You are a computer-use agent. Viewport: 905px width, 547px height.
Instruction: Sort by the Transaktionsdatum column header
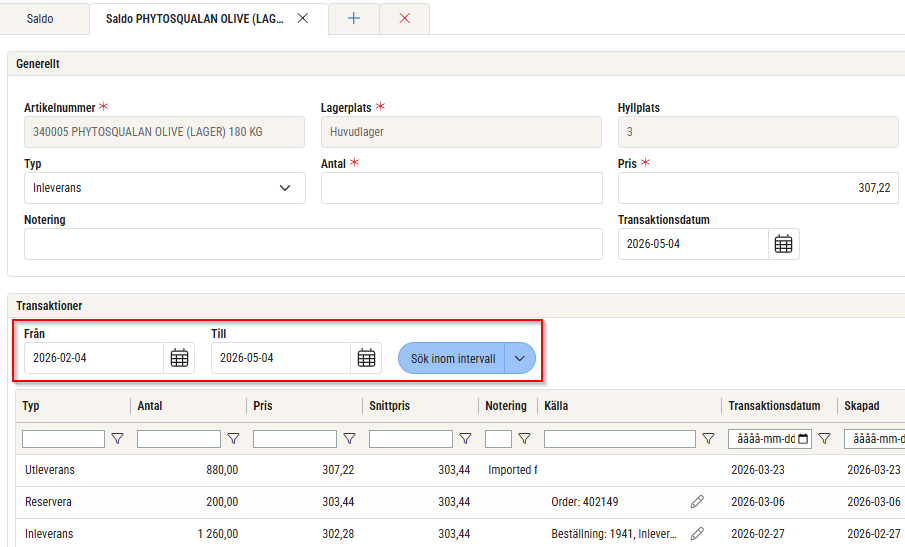click(775, 406)
